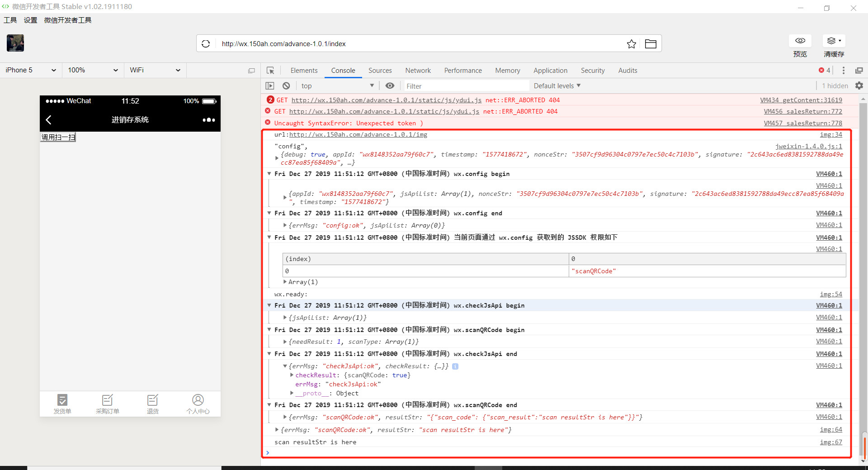Clear the console with the ban icon
Image resolution: width=868 pixels, height=470 pixels.
coord(286,86)
